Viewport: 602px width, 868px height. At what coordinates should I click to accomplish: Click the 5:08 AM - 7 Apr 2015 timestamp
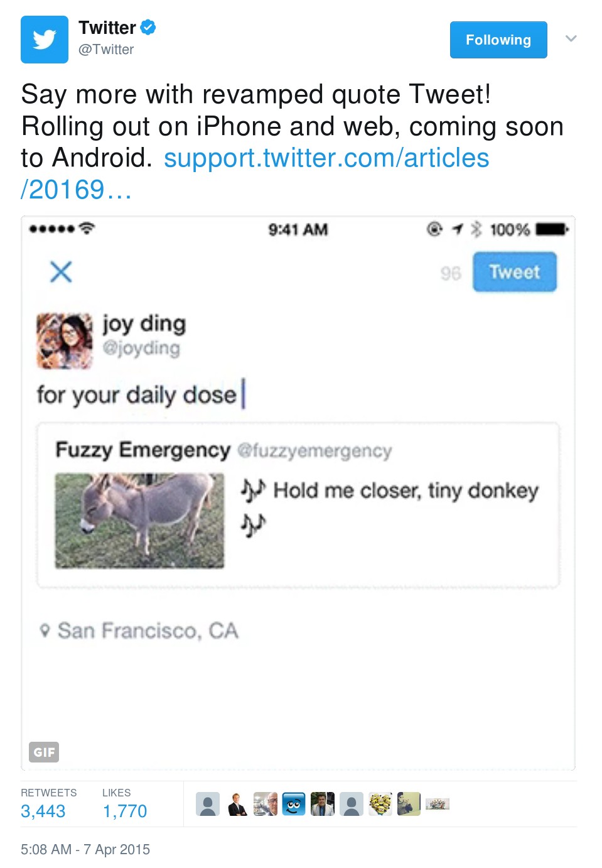point(85,849)
